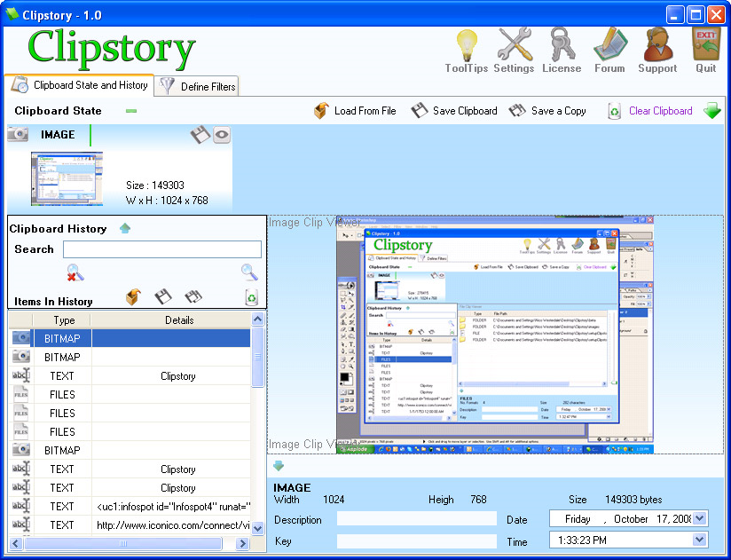
Task: Select TEXT row with infospot details
Action: (x=130, y=507)
